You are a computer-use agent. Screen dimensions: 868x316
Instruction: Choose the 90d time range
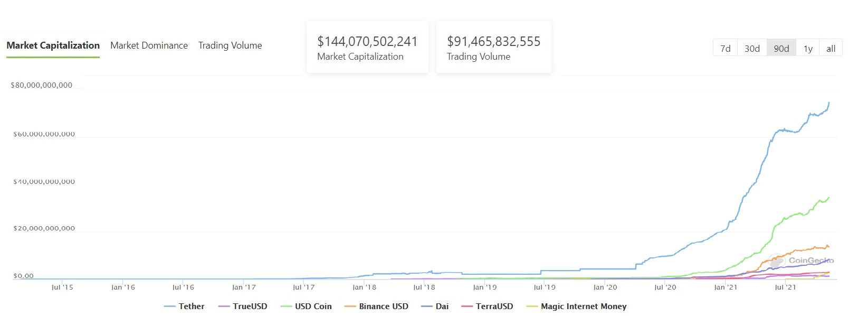(781, 48)
